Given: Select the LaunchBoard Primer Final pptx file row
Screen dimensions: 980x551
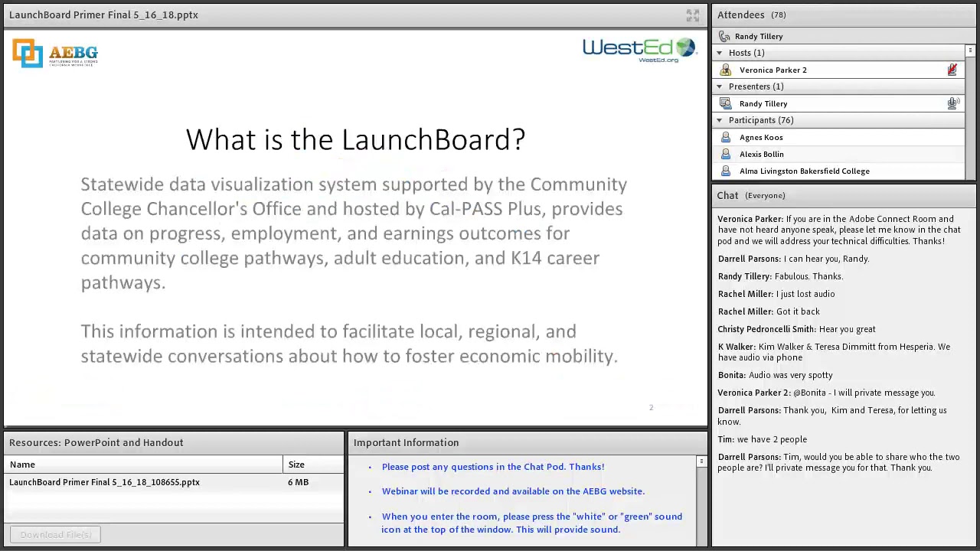Looking at the screenshot, I should 175,482.
